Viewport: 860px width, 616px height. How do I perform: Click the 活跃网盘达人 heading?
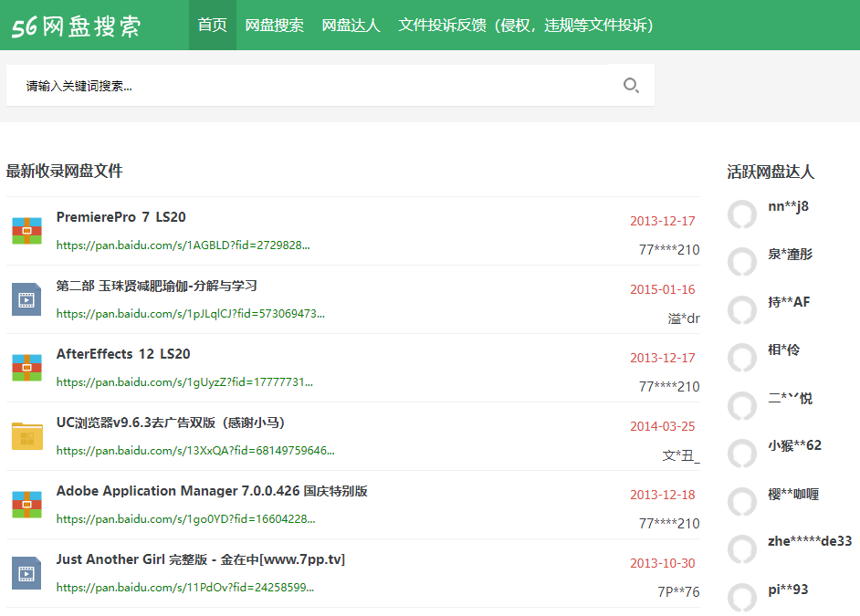(771, 172)
